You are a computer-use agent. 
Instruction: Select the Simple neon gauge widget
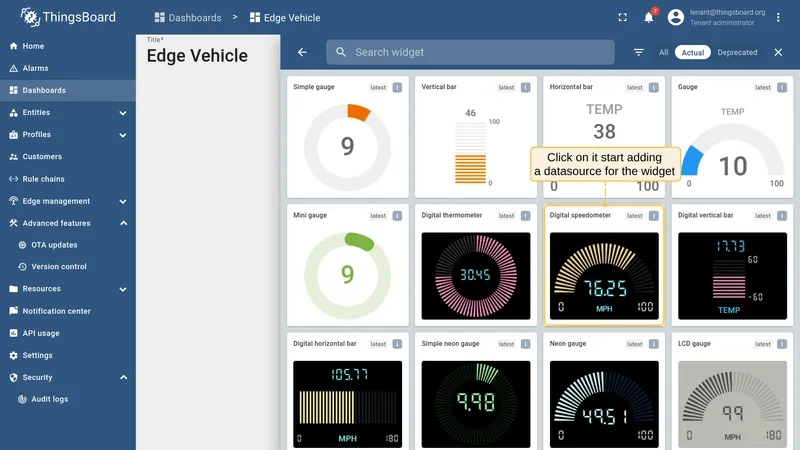coord(476,391)
